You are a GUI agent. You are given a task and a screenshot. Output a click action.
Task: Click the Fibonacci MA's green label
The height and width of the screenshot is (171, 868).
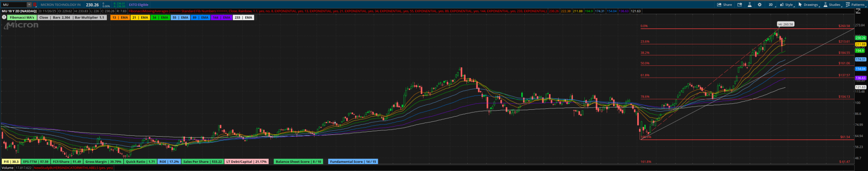coord(22,17)
